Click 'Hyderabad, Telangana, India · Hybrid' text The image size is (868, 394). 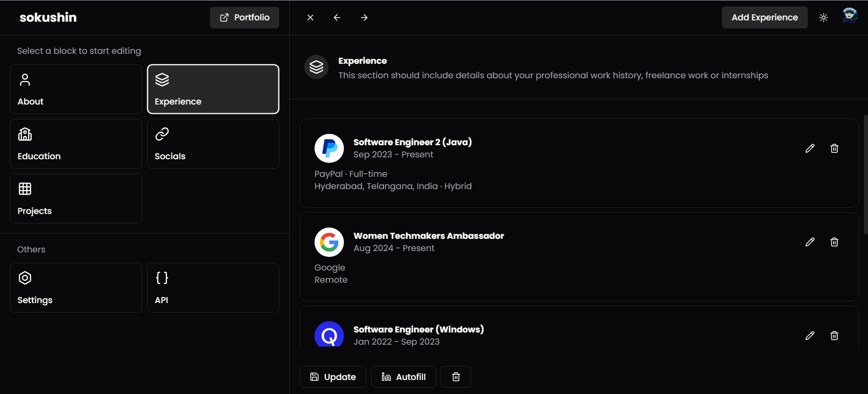(x=393, y=186)
